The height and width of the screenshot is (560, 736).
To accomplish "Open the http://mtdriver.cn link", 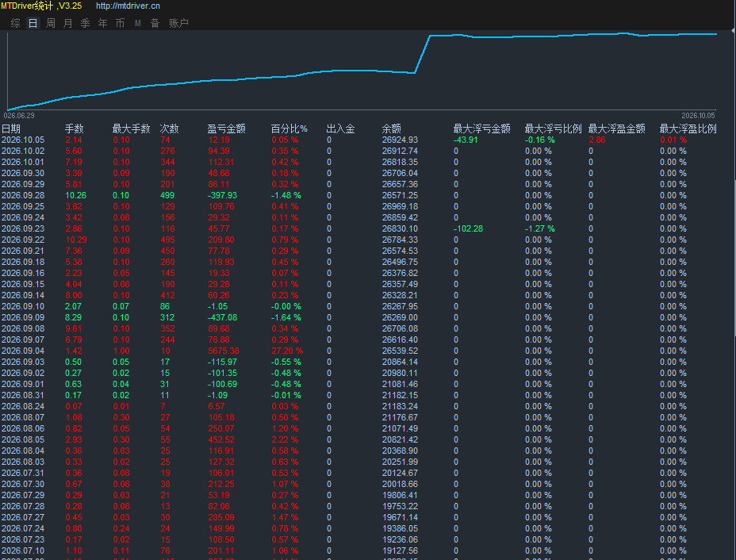I will coord(128,6).
